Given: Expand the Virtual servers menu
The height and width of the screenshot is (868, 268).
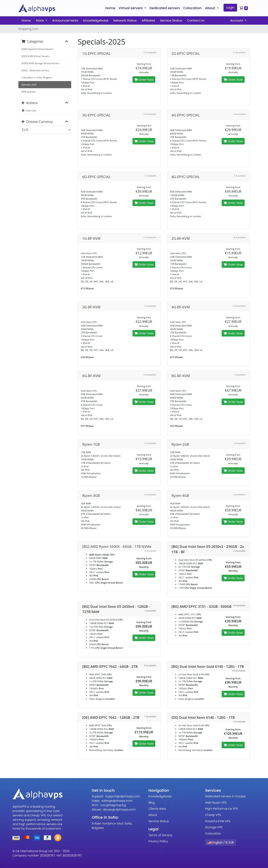Looking at the screenshot, I should click(x=132, y=8).
